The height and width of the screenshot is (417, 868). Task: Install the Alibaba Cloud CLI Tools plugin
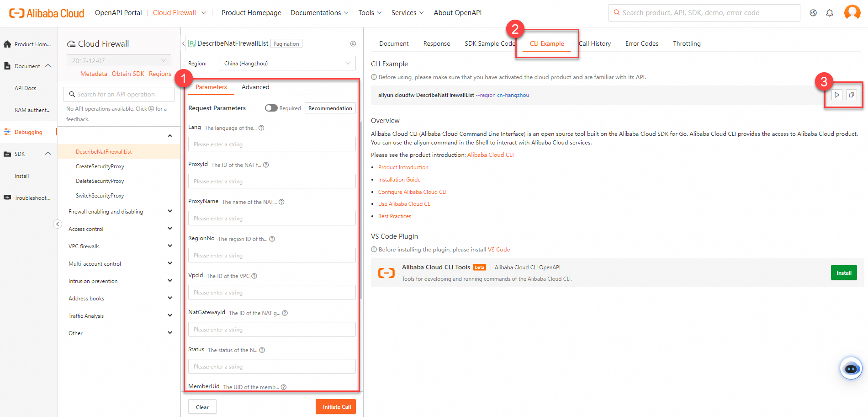844,273
